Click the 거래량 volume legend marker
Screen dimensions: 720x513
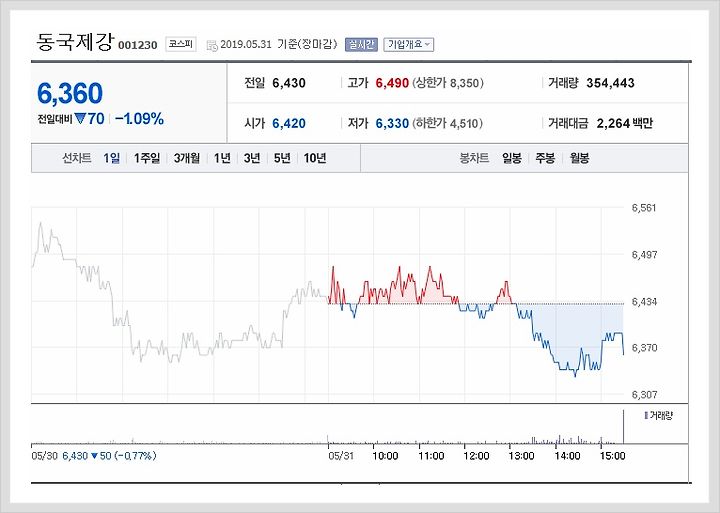click(x=646, y=416)
